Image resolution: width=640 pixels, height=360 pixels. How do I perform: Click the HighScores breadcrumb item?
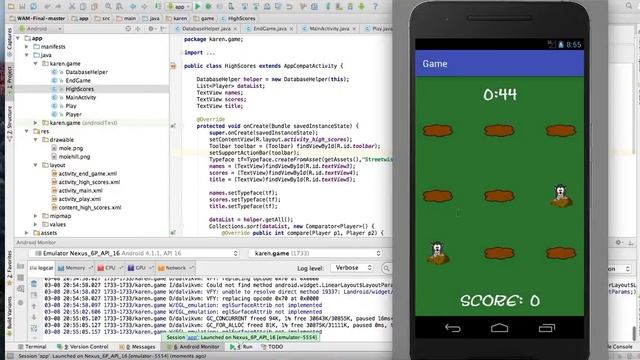[239, 18]
